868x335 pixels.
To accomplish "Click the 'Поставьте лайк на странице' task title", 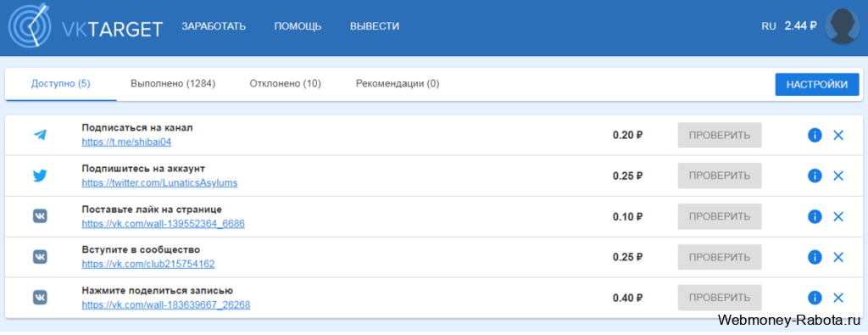I will [153, 209].
